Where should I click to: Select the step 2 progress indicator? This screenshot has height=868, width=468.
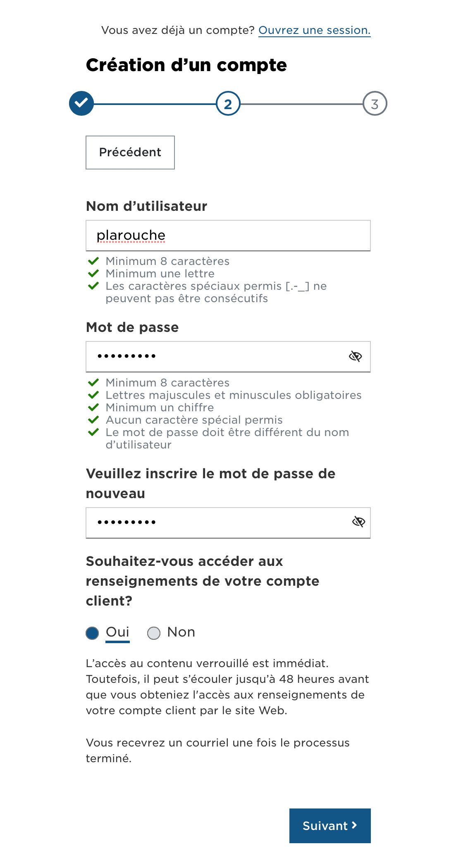coord(228,104)
